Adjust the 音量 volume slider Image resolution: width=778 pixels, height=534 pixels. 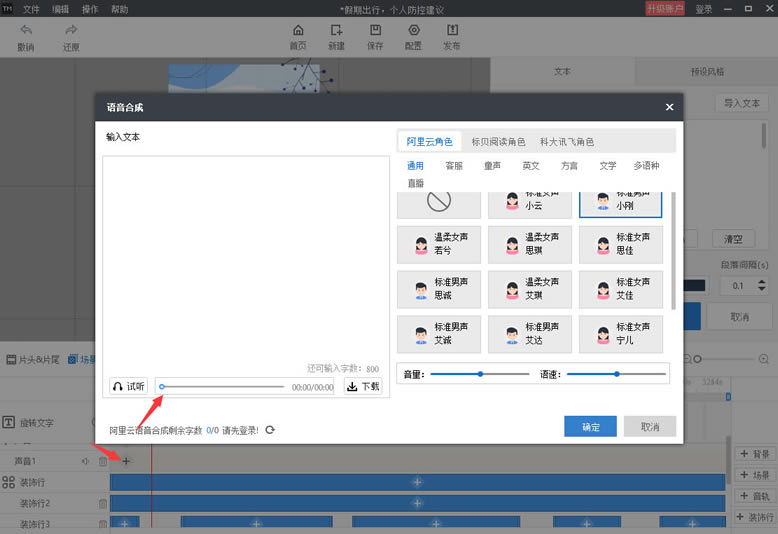[x=480, y=374]
